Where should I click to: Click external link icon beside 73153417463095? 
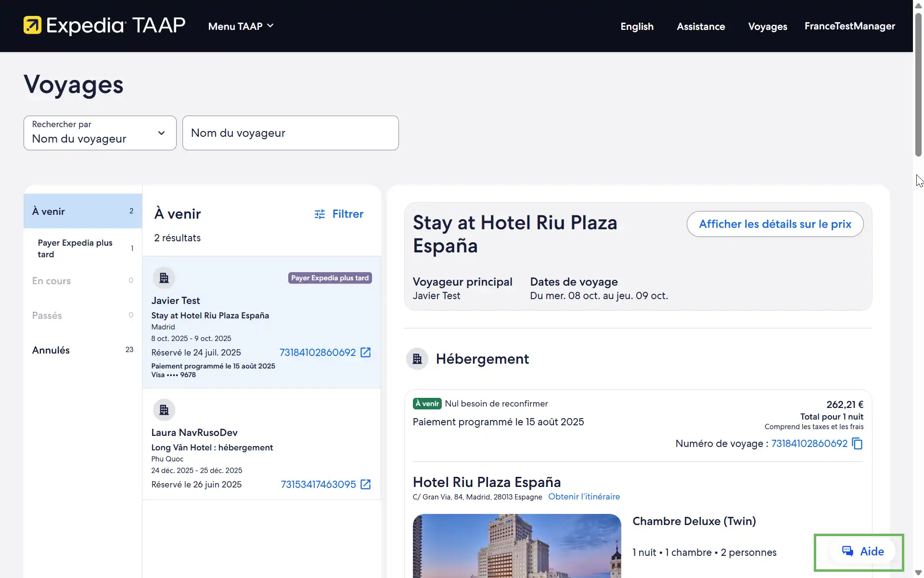(x=366, y=485)
